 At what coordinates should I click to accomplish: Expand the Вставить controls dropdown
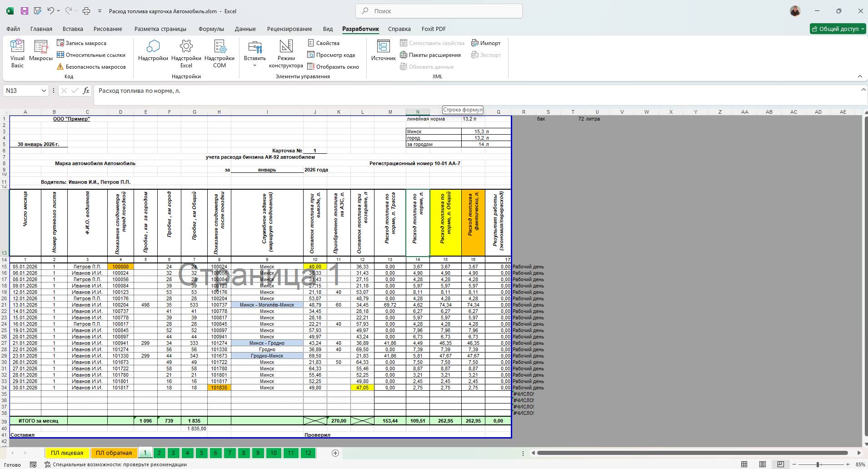click(254, 66)
